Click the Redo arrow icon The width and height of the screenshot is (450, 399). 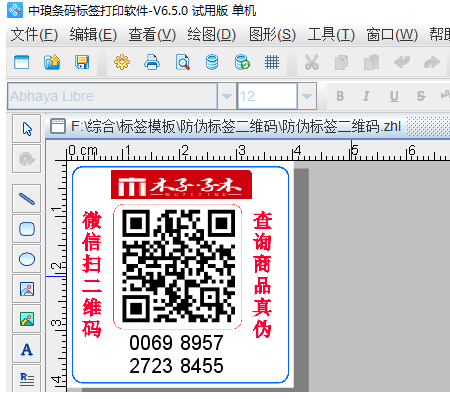pos(432,62)
